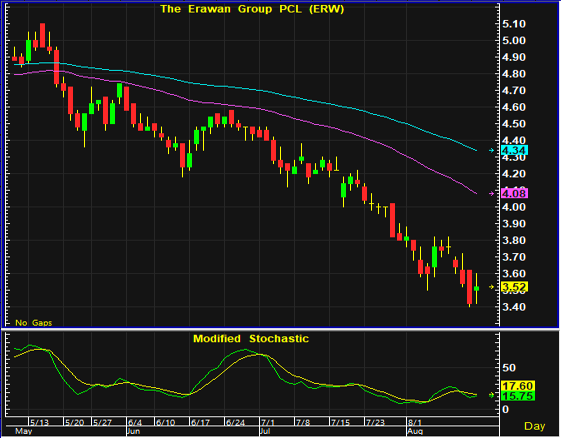This screenshot has height=438, width=561.
Task: Select the 8/1 date marker
Action: pos(415,422)
